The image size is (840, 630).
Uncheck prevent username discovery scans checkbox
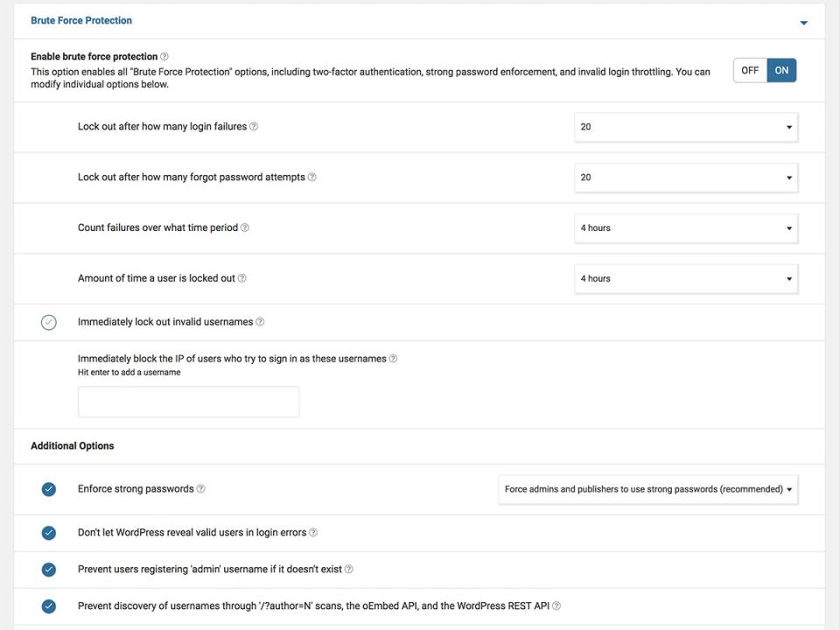point(49,606)
